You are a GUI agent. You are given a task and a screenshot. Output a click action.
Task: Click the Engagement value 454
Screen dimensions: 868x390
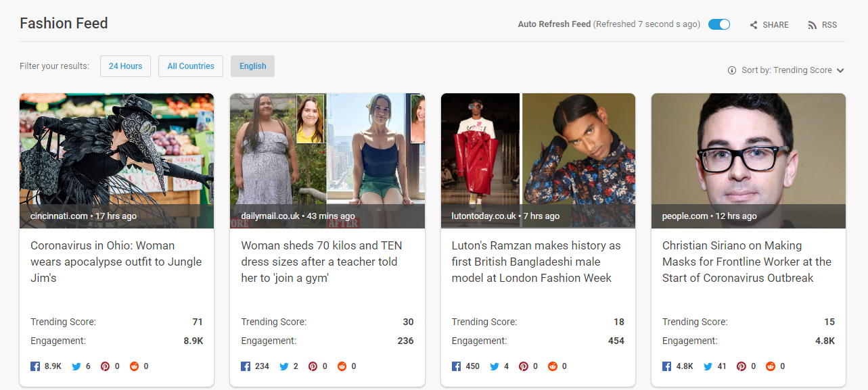(616, 341)
